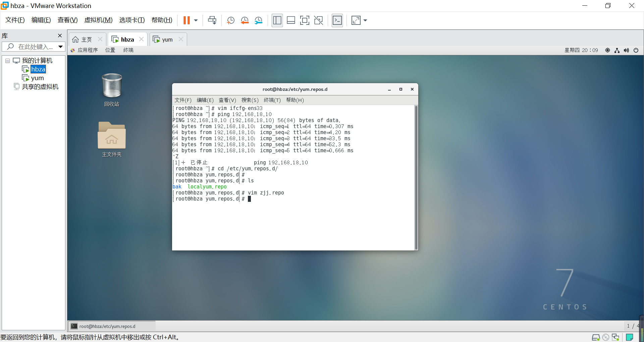
Task: Click root@hbza terminal taskbar button
Action: pos(107,326)
